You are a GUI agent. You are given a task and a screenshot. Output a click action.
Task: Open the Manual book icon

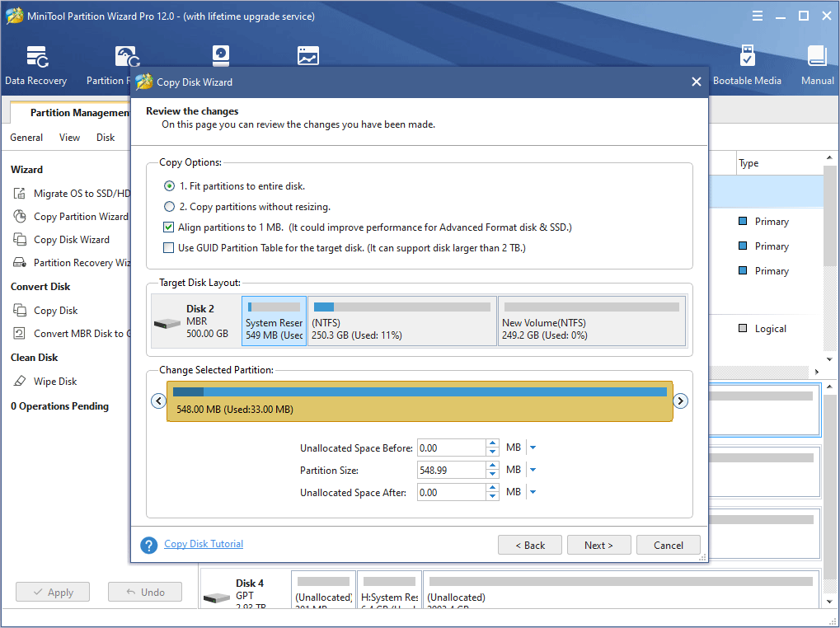(817, 56)
